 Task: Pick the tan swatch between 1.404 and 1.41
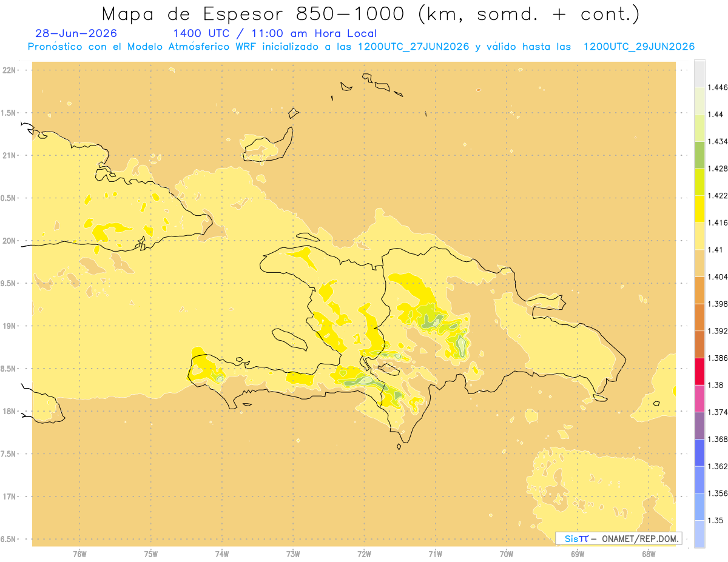coord(699,263)
